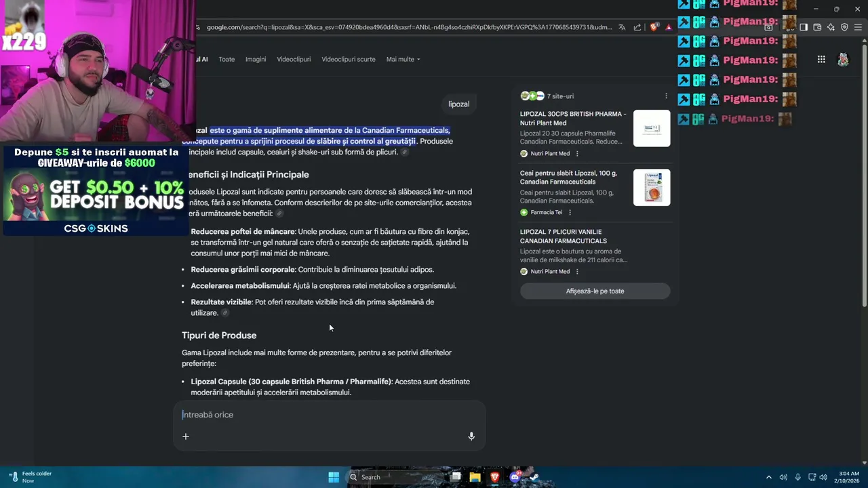Click source link icon after 'formă de plicuri.'

tap(405, 152)
